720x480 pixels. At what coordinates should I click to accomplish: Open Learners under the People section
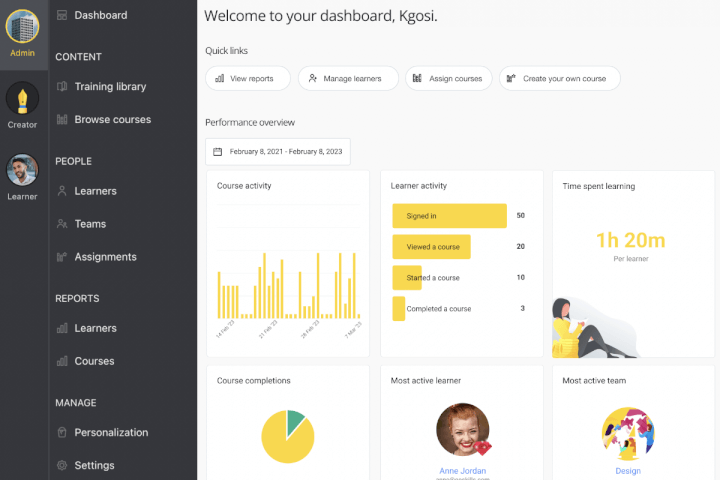coord(96,191)
